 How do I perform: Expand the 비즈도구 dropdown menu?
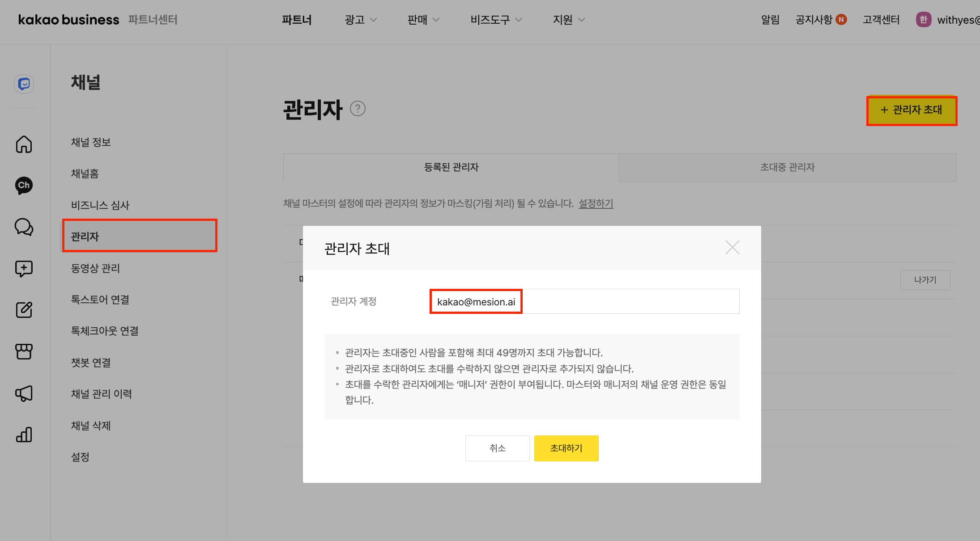point(496,20)
